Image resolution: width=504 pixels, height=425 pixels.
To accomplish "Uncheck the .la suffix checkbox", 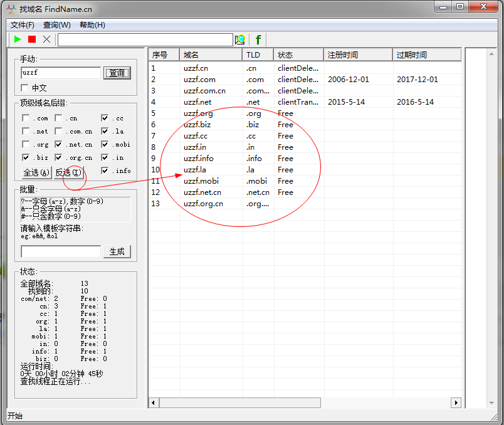I will (x=105, y=131).
